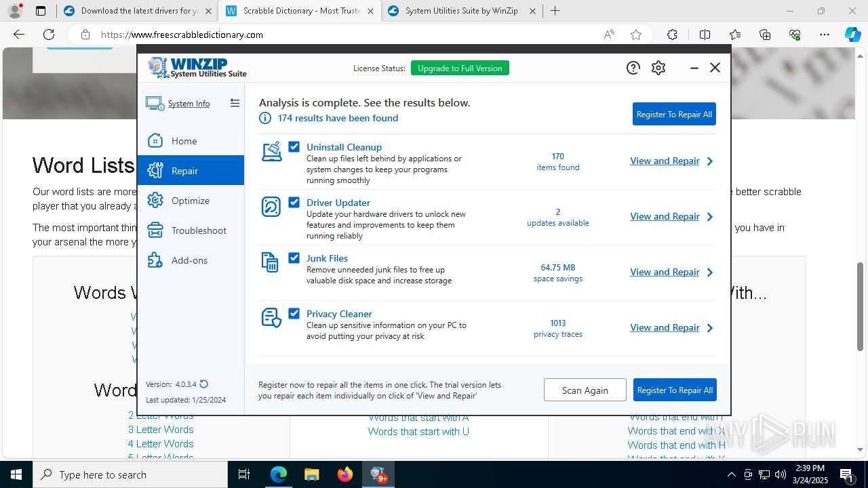Go back using the browser back arrow
Screen dimensions: 868x488
19,35
